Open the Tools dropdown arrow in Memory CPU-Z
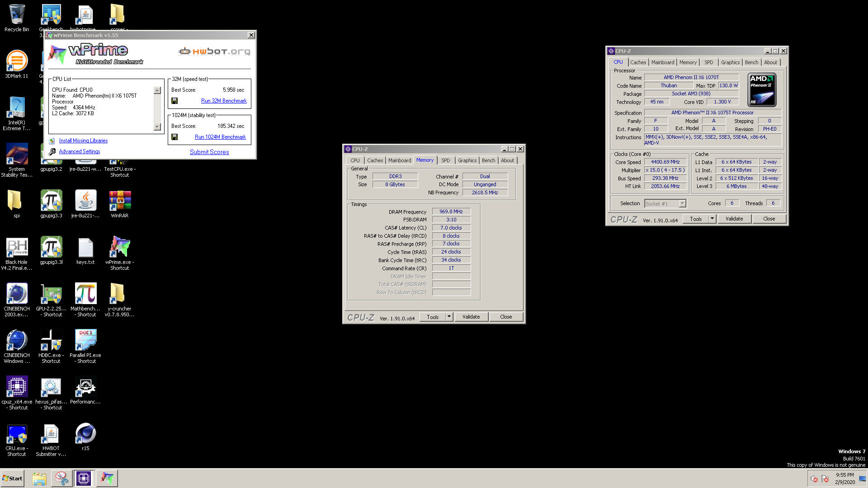868x488 pixels. point(449,317)
